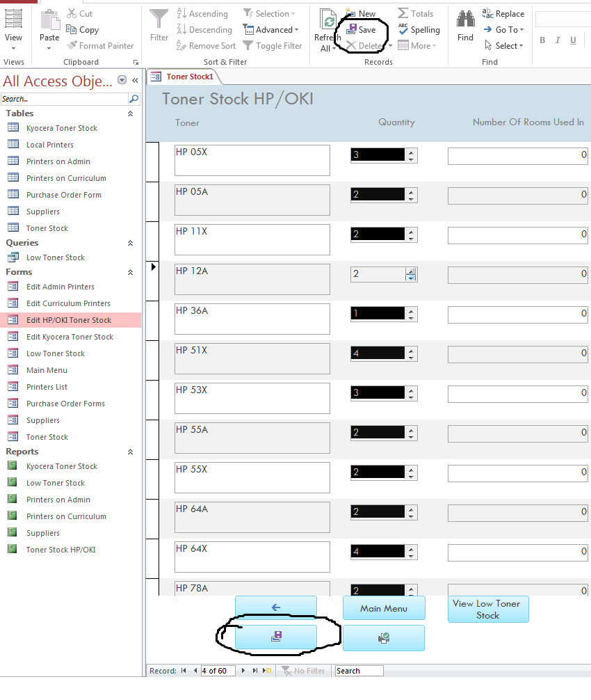The height and width of the screenshot is (700, 591).
Task: Click the Paste clipboard icon
Action: [x=49, y=20]
